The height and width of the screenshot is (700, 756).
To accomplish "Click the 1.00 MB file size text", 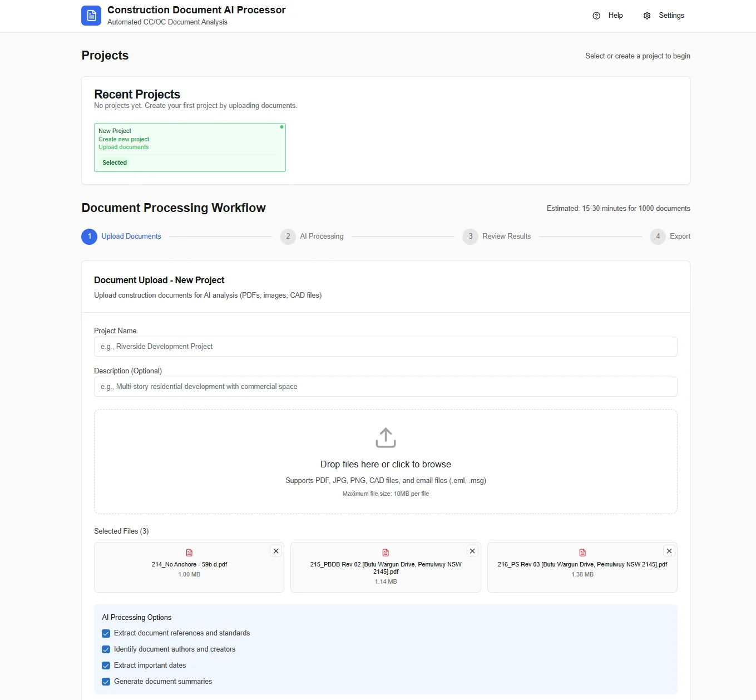I will [189, 574].
